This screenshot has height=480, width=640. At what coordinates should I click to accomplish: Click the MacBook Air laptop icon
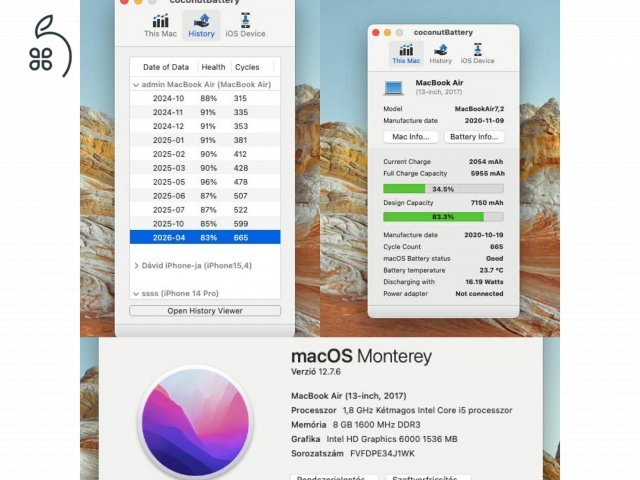(x=394, y=87)
